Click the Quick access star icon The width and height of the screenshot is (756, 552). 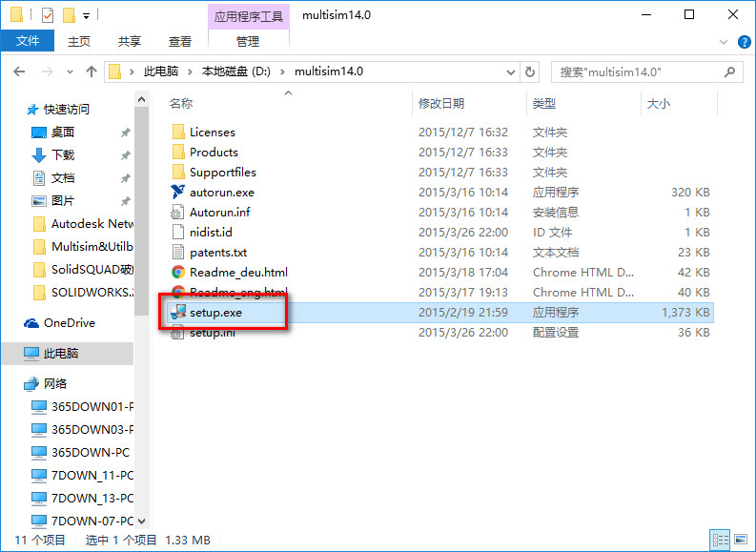[x=32, y=110]
